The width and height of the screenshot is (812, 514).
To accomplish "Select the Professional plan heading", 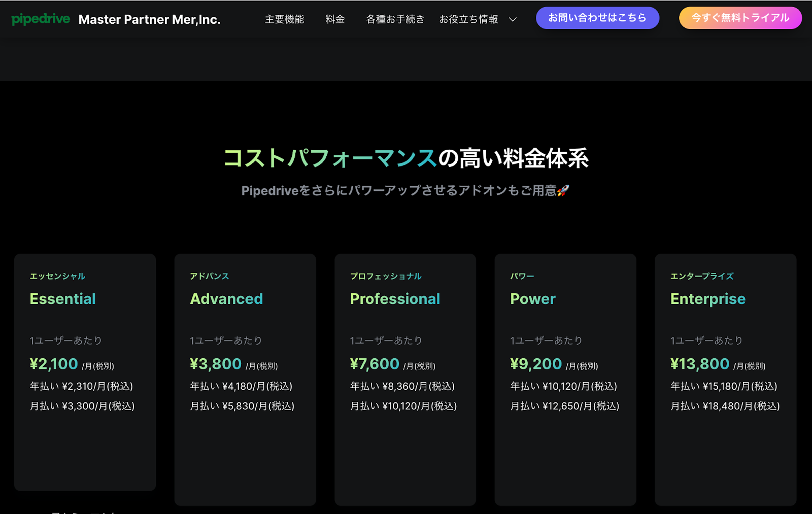I will tap(395, 299).
